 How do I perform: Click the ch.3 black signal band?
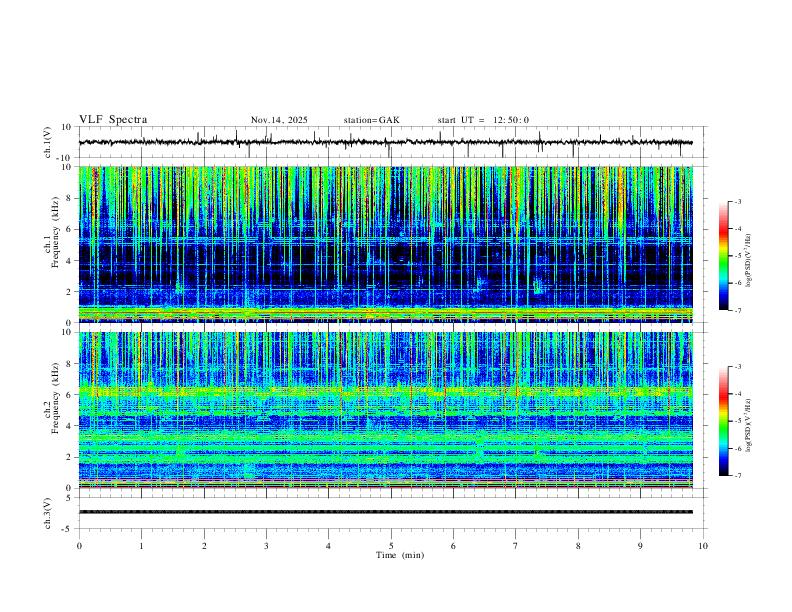tap(385, 512)
